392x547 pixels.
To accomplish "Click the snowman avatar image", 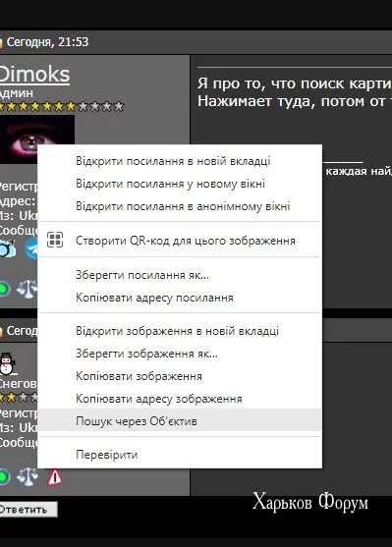I will point(7,363).
